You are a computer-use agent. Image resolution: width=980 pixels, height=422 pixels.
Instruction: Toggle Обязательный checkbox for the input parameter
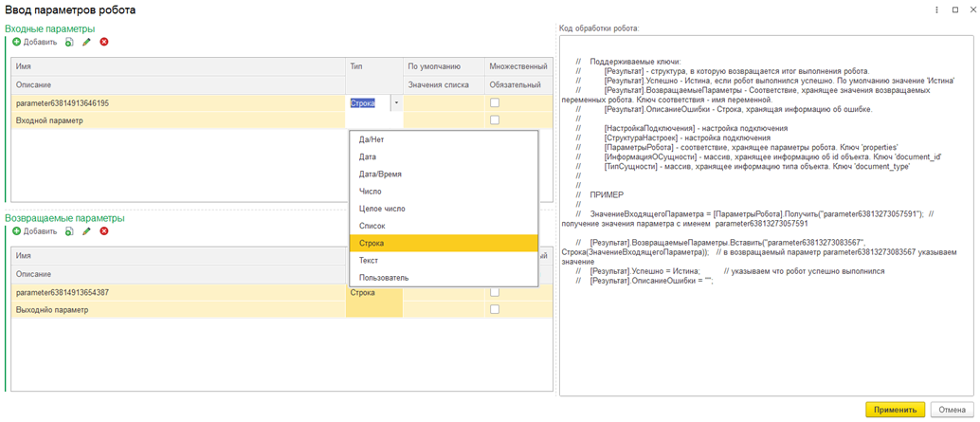(495, 120)
